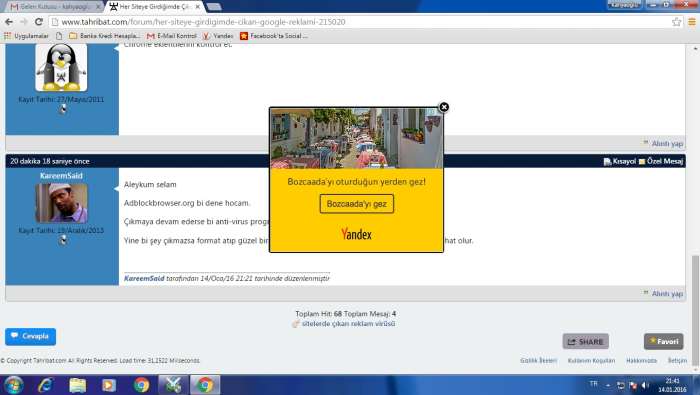Open the Snipping Tool taskbar icon
The width and height of the screenshot is (700, 395).
173,385
